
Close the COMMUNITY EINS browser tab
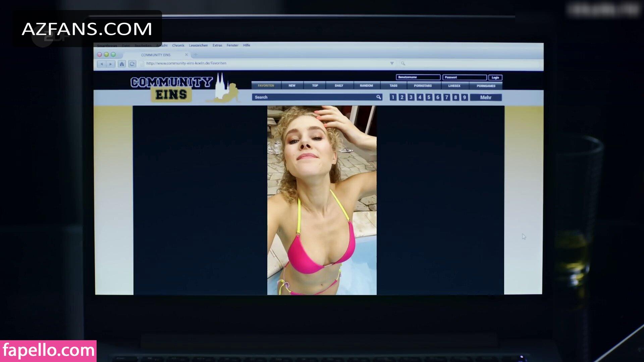[x=186, y=55]
